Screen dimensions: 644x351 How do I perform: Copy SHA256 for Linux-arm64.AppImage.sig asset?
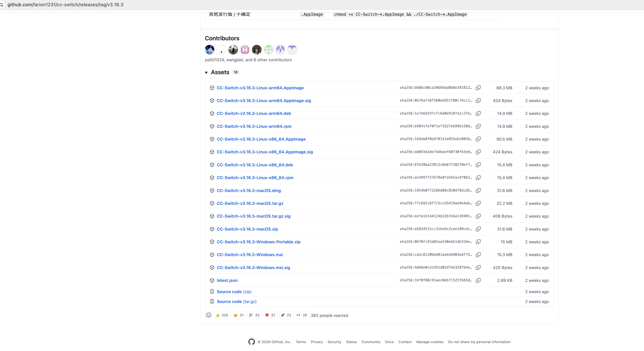pos(478,100)
